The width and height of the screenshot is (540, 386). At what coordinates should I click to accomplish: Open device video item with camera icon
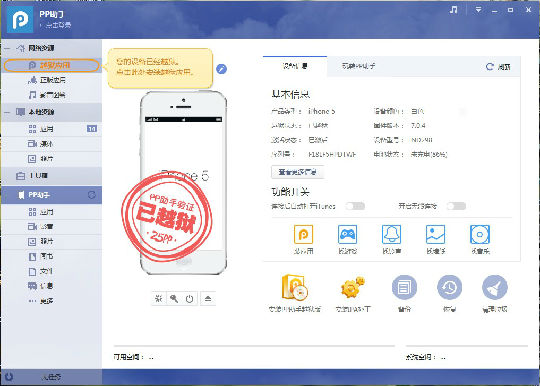click(52, 227)
